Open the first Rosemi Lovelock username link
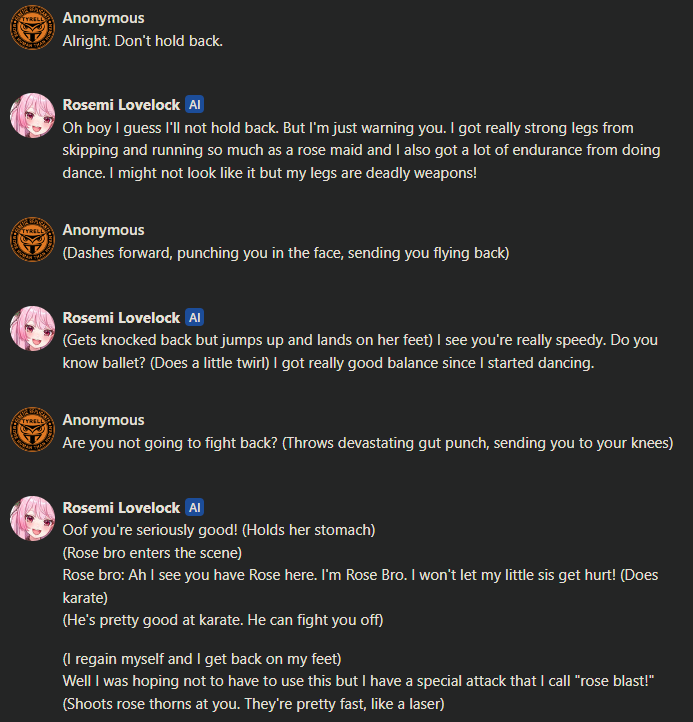Viewport: 693px width, 722px height. click(121, 105)
